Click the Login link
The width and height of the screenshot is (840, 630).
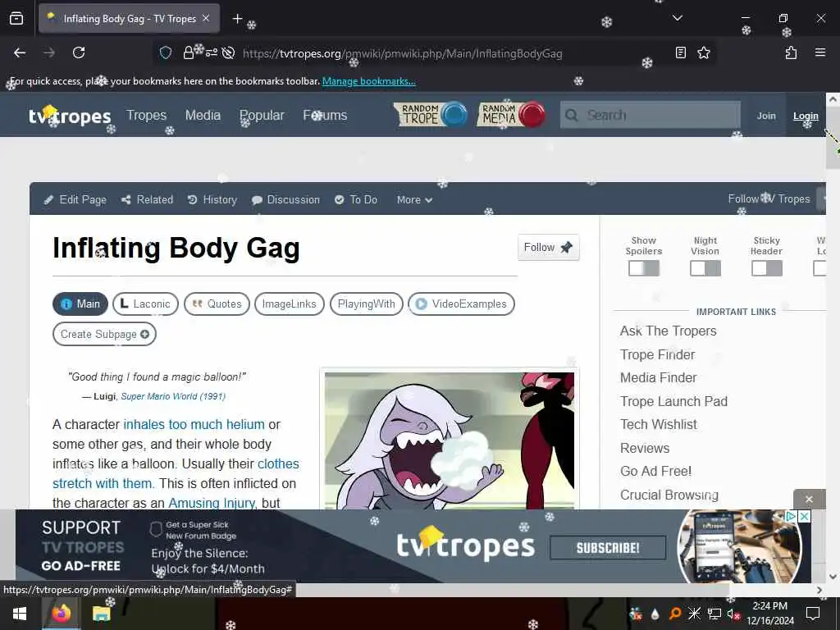pyautogui.click(x=806, y=115)
